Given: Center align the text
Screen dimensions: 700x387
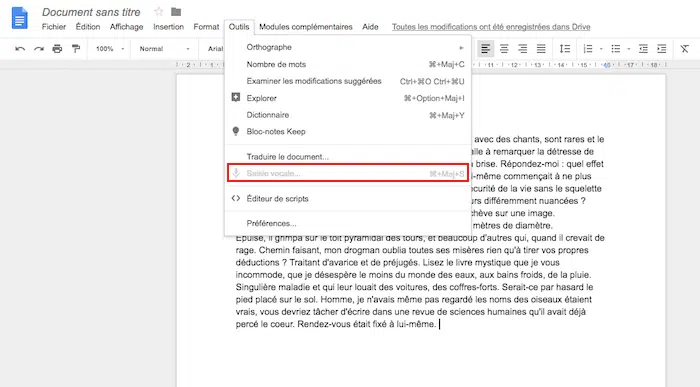Looking at the screenshot, I should [504, 49].
